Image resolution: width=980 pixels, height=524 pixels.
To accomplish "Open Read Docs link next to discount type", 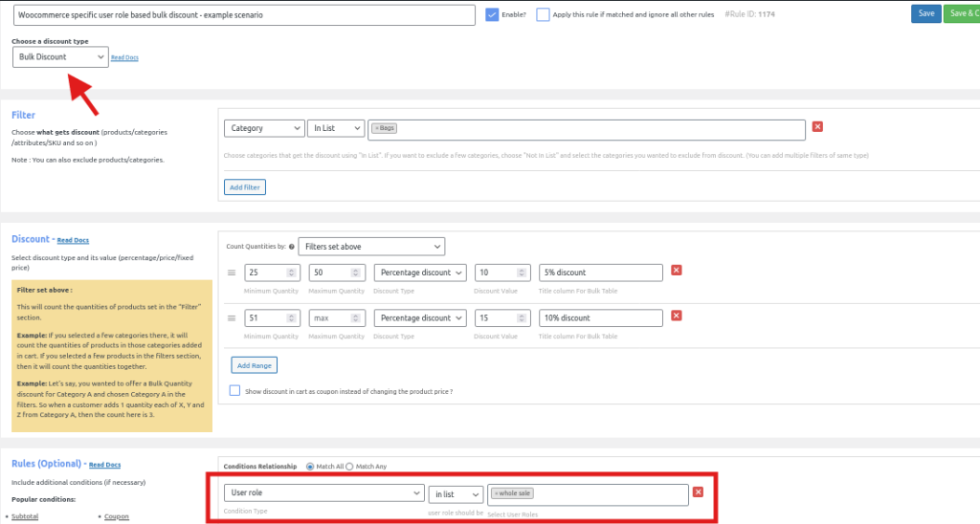I will tap(124, 57).
